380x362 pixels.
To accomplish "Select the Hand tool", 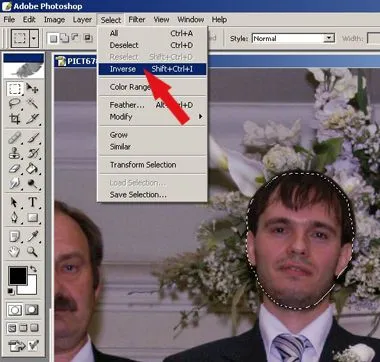I will pyautogui.click(x=14, y=252).
